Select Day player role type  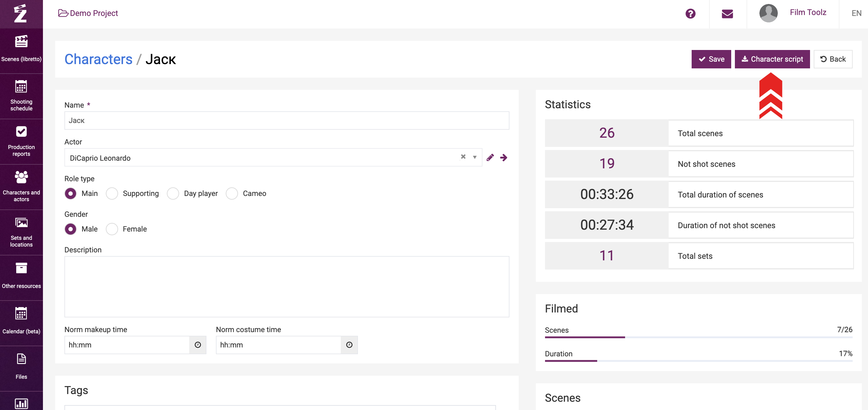[173, 194]
